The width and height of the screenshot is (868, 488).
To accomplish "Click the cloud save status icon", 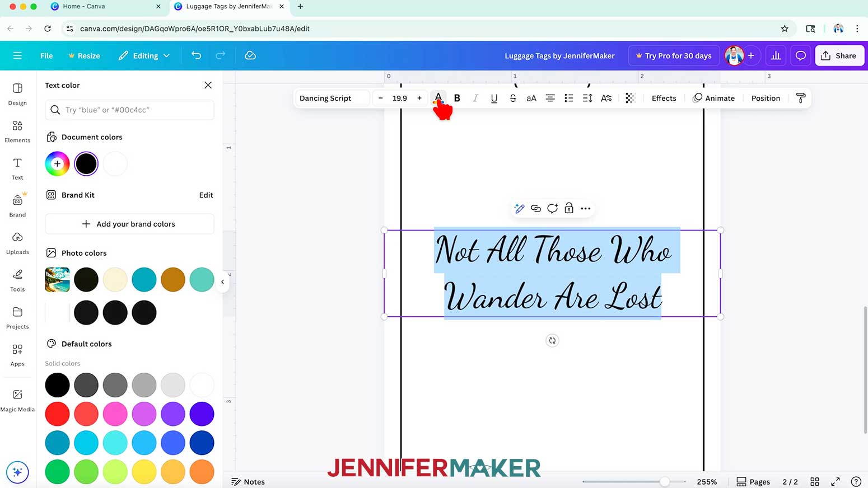I will 250,55.
